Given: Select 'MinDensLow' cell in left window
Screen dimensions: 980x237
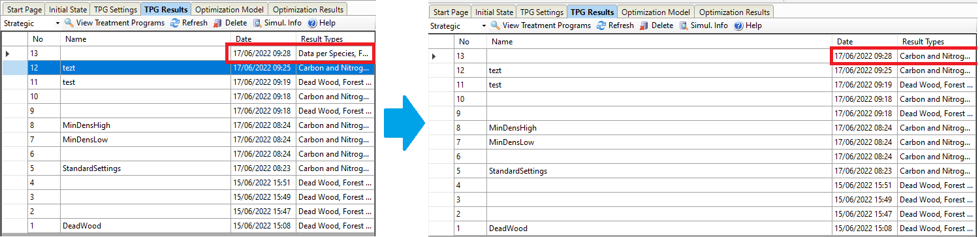Looking at the screenshot, I should tap(146, 139).
